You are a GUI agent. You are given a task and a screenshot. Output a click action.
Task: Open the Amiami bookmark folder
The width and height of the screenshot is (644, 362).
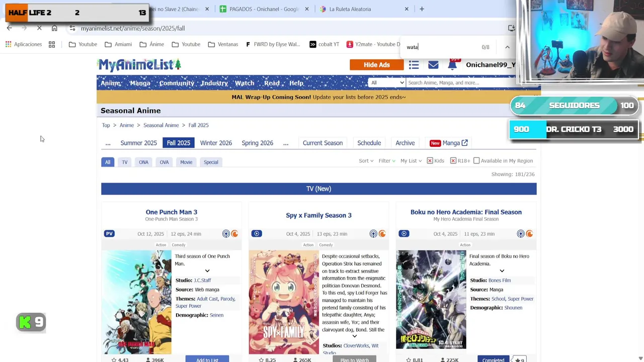click(x=118, y=44)
